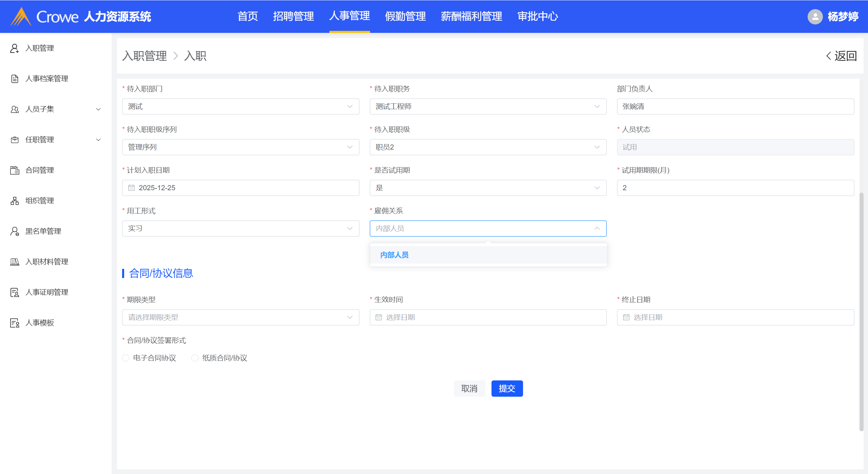Viewport: 868px width, 474px height.
Task: Open 入职材料管理 books icon
Action: [14, 262]
